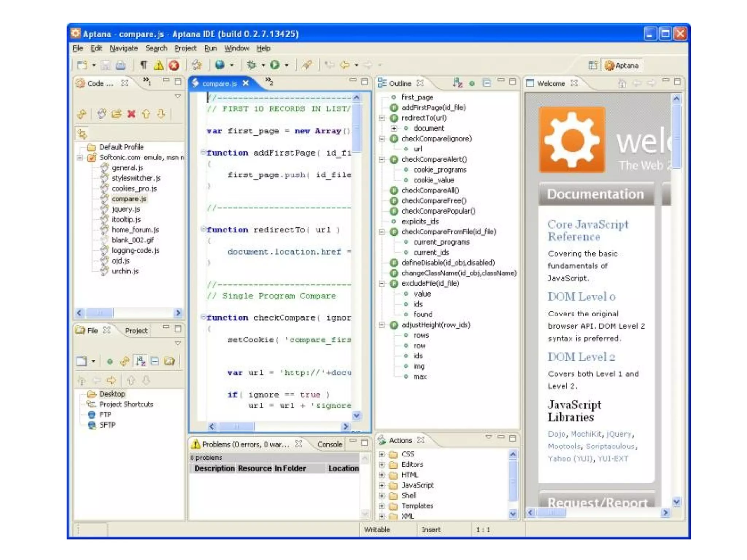Click the globe browser icon in toolbar
Screen dimensions: 747x560
coord(220,65)
